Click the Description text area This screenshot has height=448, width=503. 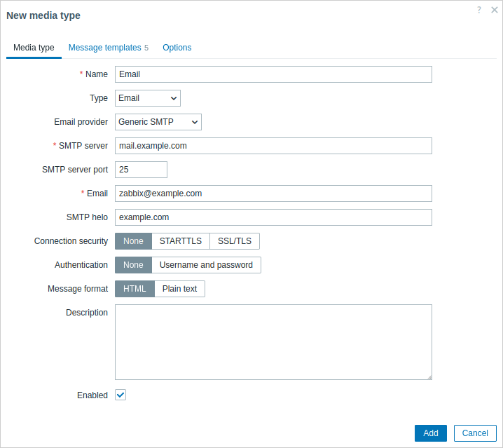(273, 342)
